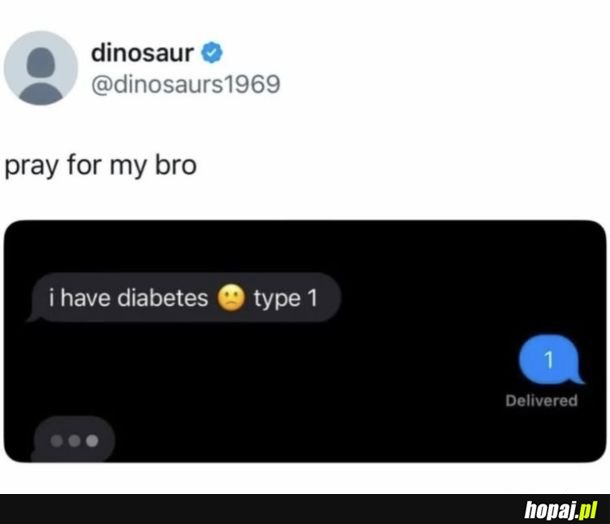Image resolution: width=610 pixels, height=524 pixels.
Task: Click the frowning face emoji in message
Action: coord(231,298)
